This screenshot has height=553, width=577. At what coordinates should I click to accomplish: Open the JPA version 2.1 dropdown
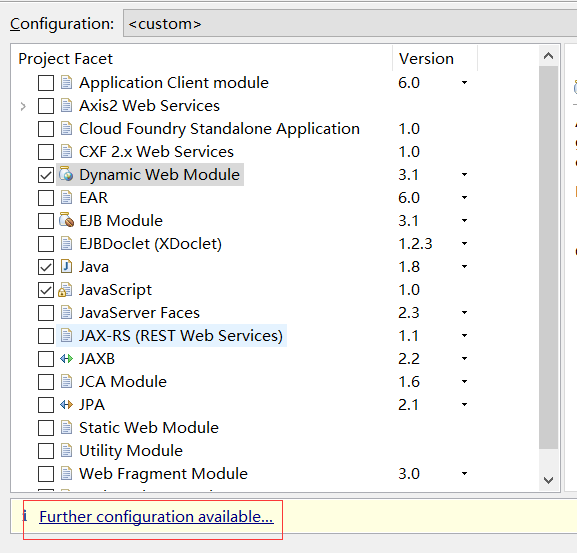coord(464,404)
